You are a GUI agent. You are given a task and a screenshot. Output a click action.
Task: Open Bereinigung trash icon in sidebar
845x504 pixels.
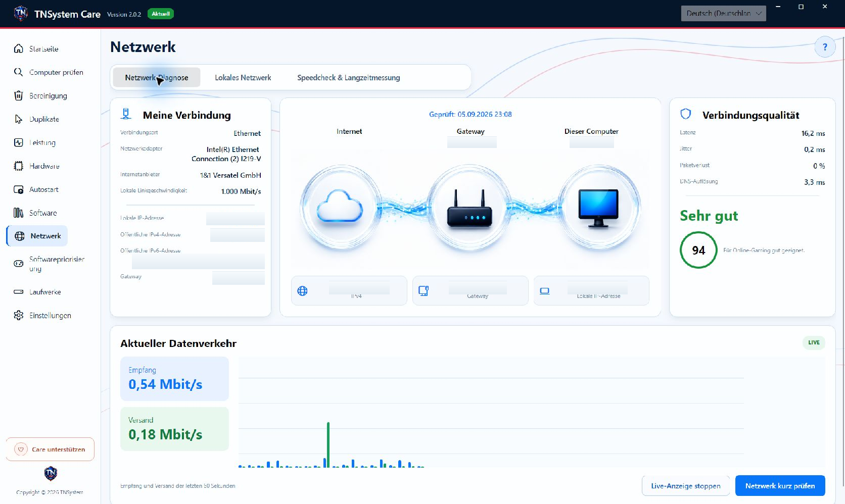pyautogui.click(x=19, y=95)
